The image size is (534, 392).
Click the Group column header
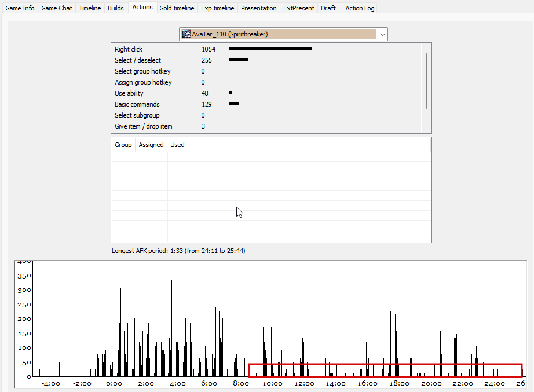tap(123, 145)
